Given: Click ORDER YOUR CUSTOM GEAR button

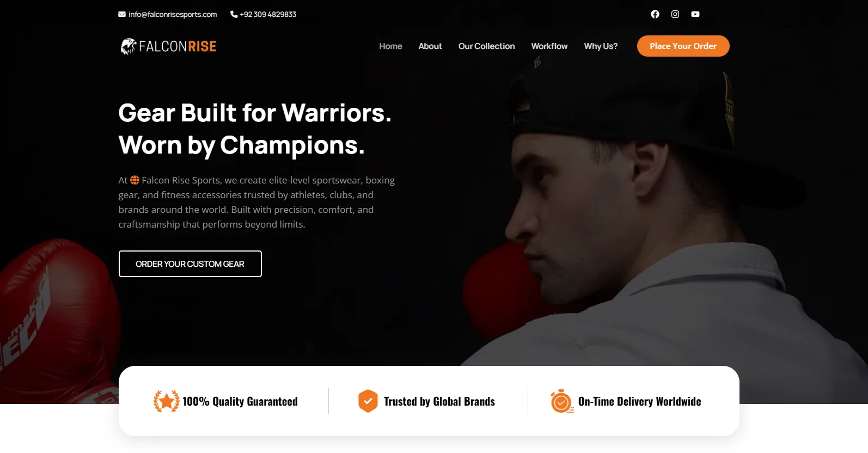Looking at the screenshot, I should 190,264.
